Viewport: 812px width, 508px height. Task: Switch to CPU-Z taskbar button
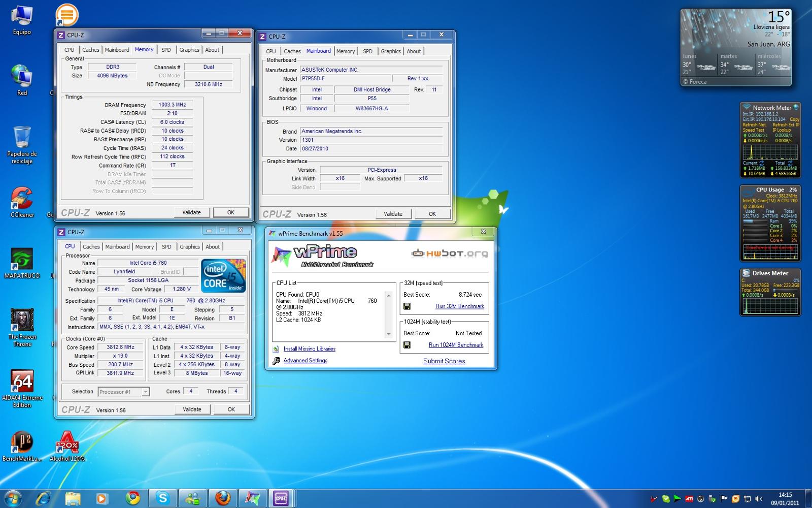coord(281,498)
